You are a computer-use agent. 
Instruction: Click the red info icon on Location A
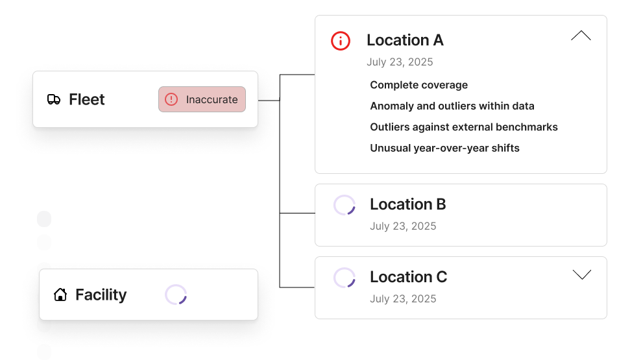coord(341,41)
